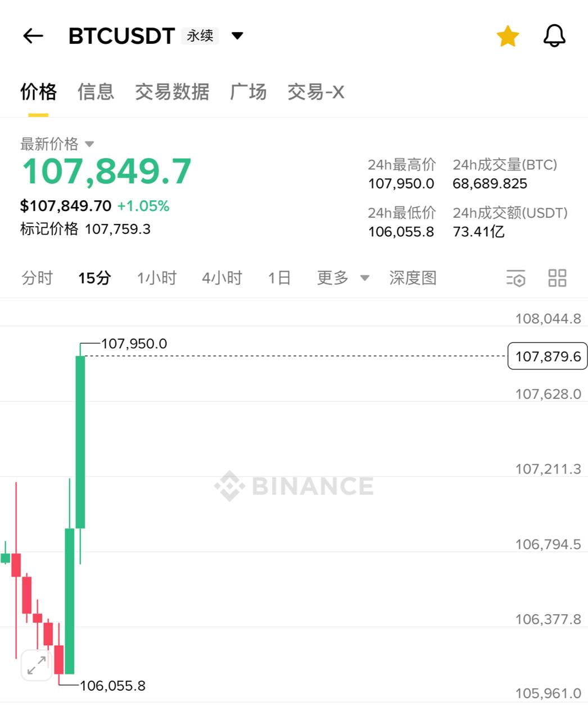Screen dimensions: 588x720
Task: Tap the back arrow icon
Action: click(33, 36)
